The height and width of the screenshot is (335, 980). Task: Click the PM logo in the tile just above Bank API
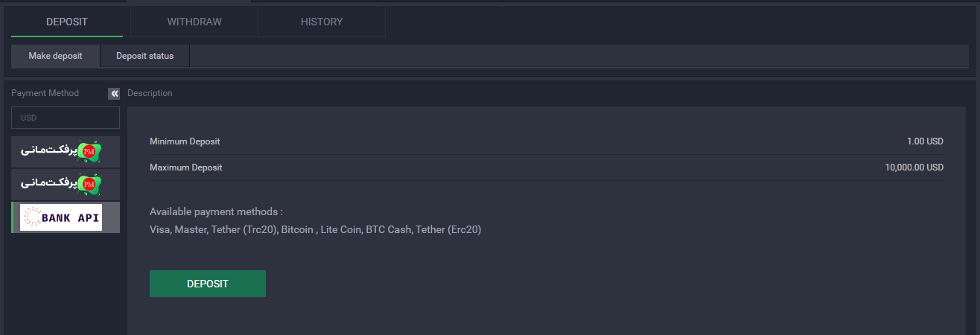pos(89,183)
